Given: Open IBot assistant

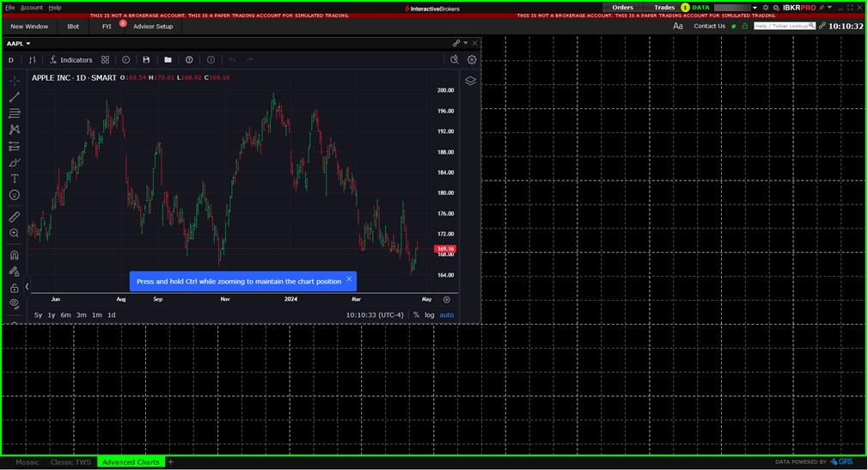Looking at the screenshot, I should (x=73, y=27).
